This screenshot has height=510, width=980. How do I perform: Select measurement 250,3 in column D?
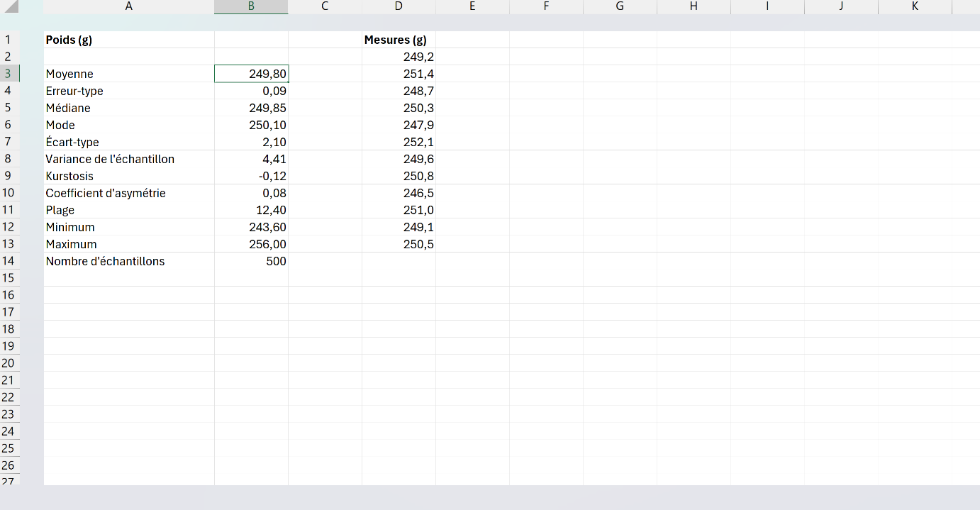(x=399, y=108)
